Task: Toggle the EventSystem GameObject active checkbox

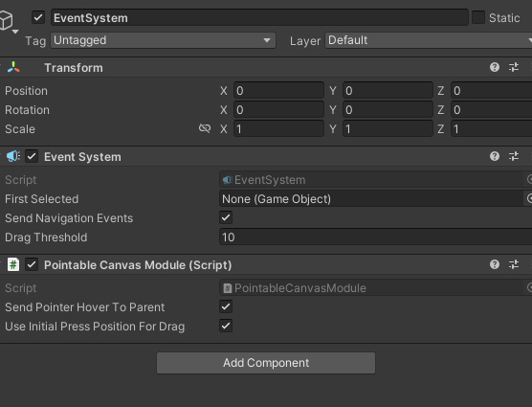Action: [38, 17]
